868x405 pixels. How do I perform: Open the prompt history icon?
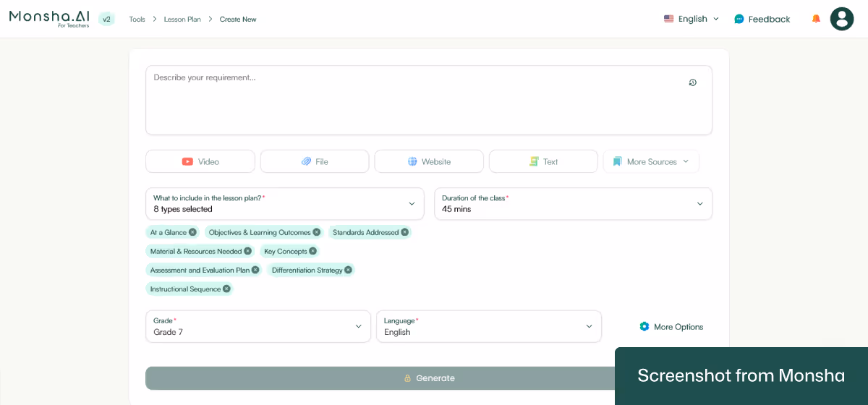pos(692,82)
